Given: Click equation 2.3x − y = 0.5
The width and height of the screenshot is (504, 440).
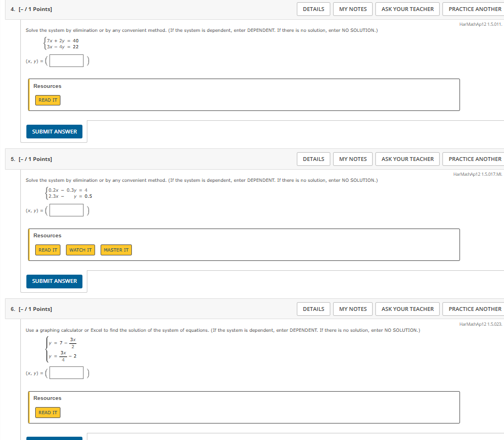Looking at the screenshot, I should (x=70, y=196).
